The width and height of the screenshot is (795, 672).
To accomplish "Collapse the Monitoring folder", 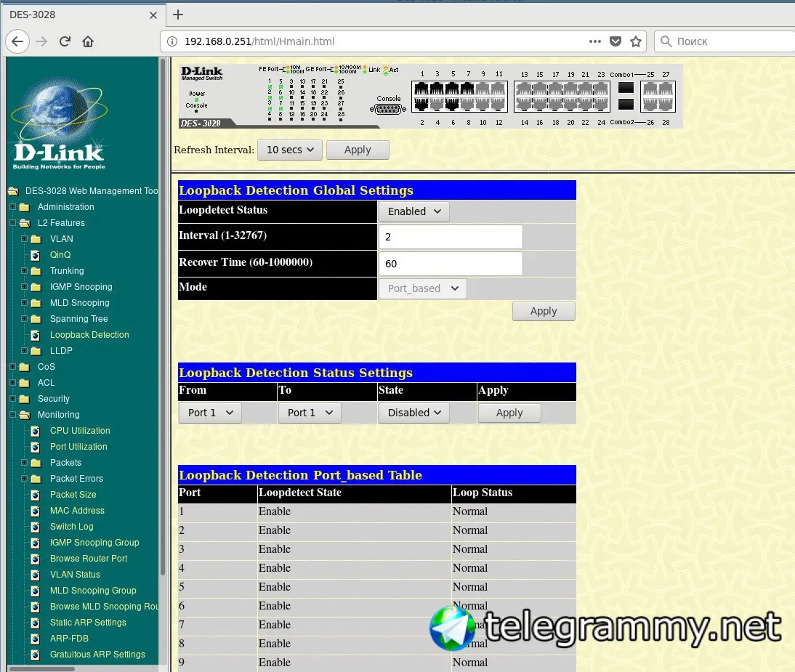I will pos(13,415).
